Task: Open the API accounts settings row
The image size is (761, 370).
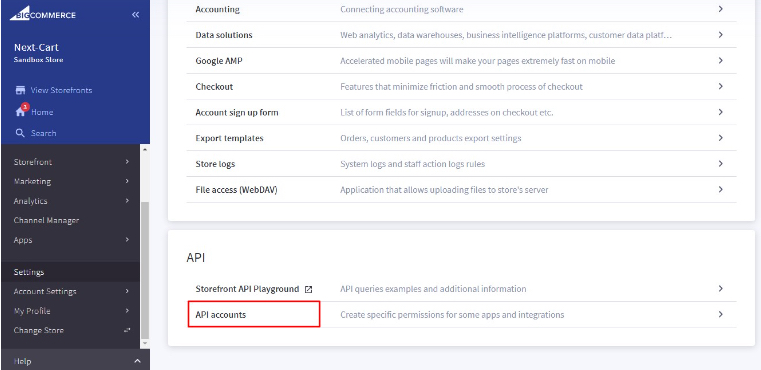Action: 461,315
